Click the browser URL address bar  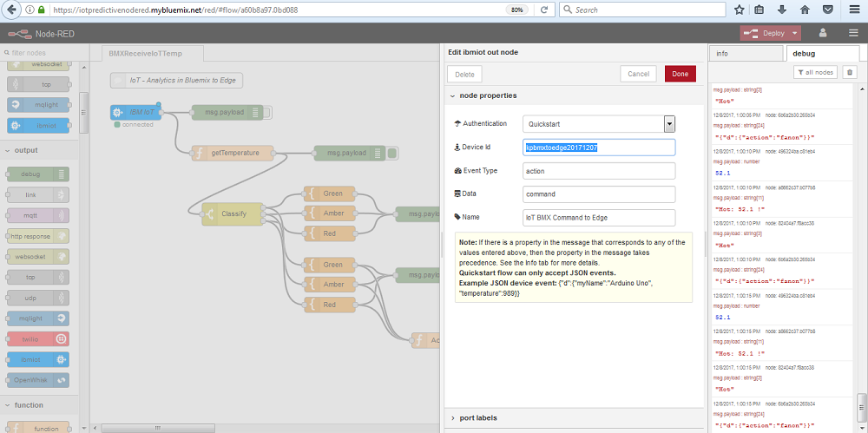pyautogui.click(x=277, y=10)
